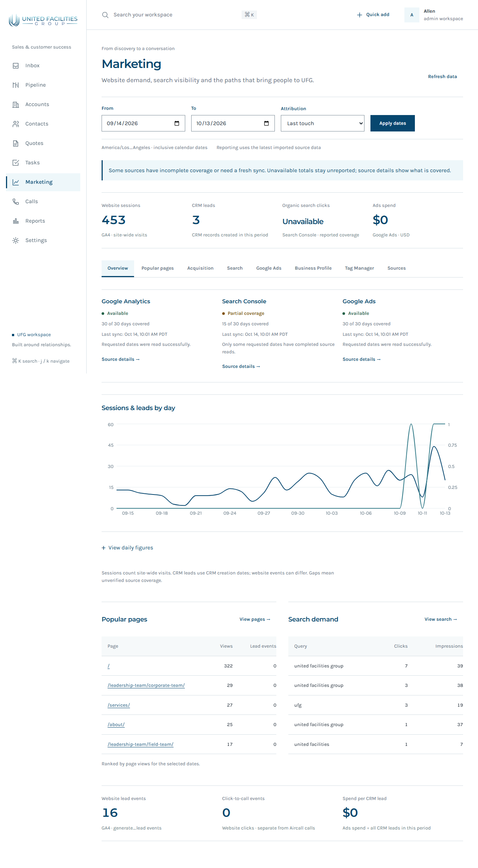Click the CRM leads value 3

tap(196, 220)
